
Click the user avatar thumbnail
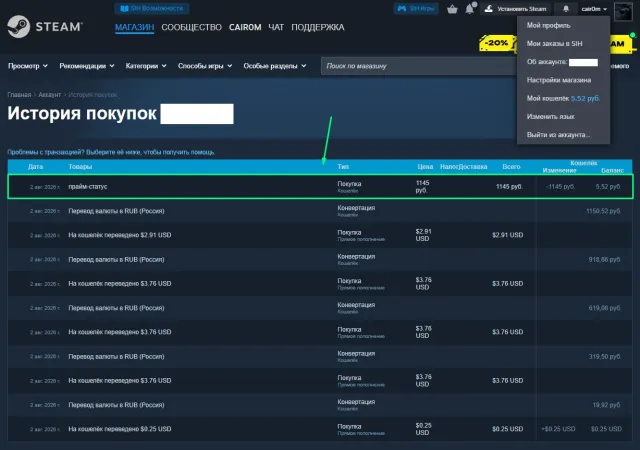(623, 11)
